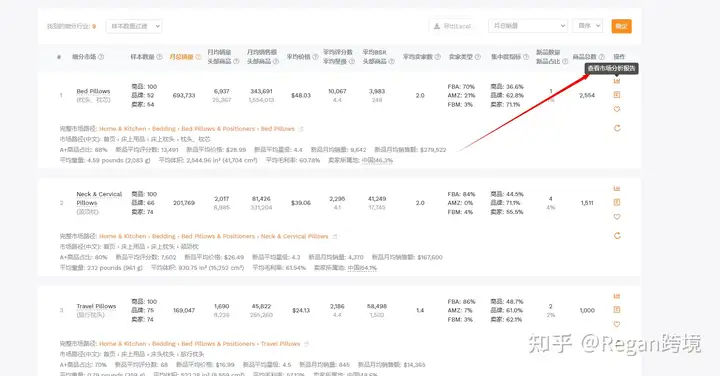Select FBA: 86% in Travel Pillows row

point(461,302)
